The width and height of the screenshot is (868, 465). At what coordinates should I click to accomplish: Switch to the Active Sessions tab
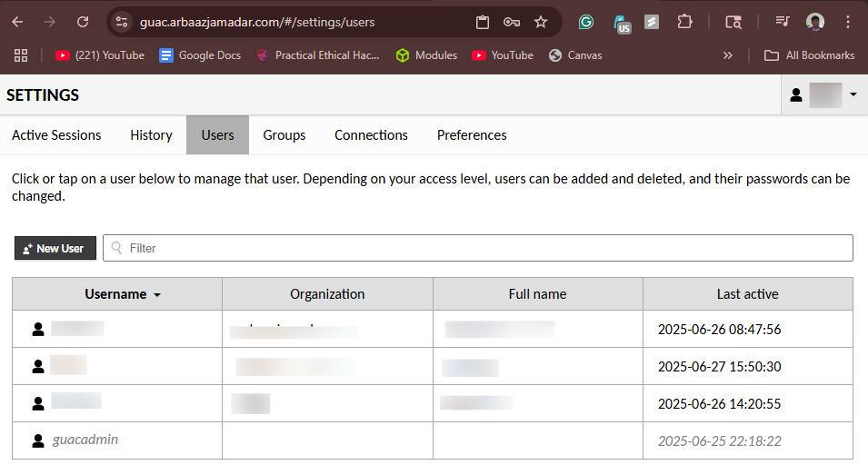[56, 135]
